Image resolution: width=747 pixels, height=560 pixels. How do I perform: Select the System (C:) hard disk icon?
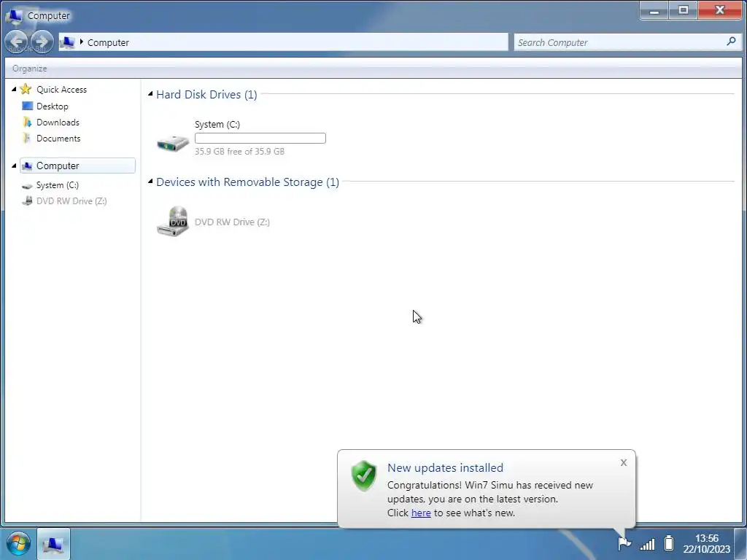173,142
